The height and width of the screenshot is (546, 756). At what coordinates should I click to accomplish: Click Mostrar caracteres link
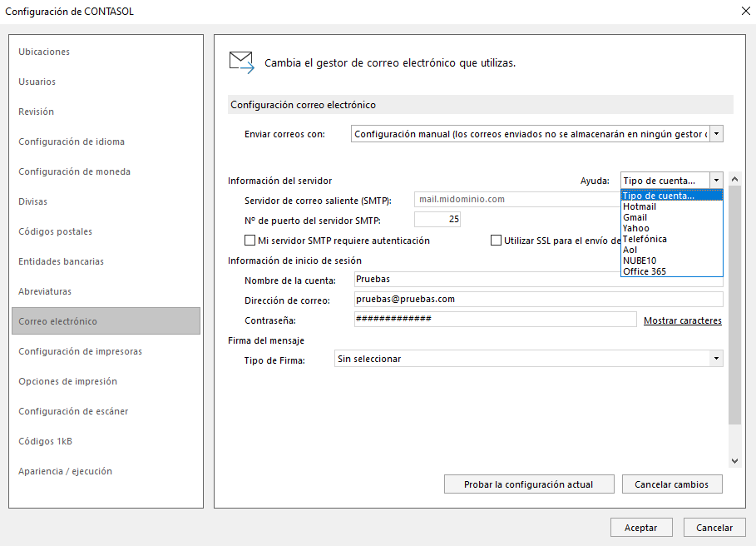point(683,320)
